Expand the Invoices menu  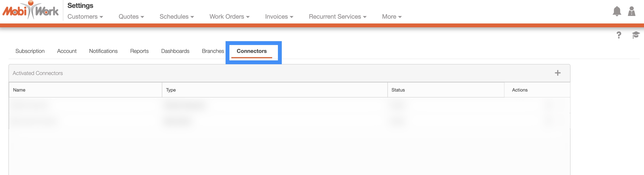279,17
